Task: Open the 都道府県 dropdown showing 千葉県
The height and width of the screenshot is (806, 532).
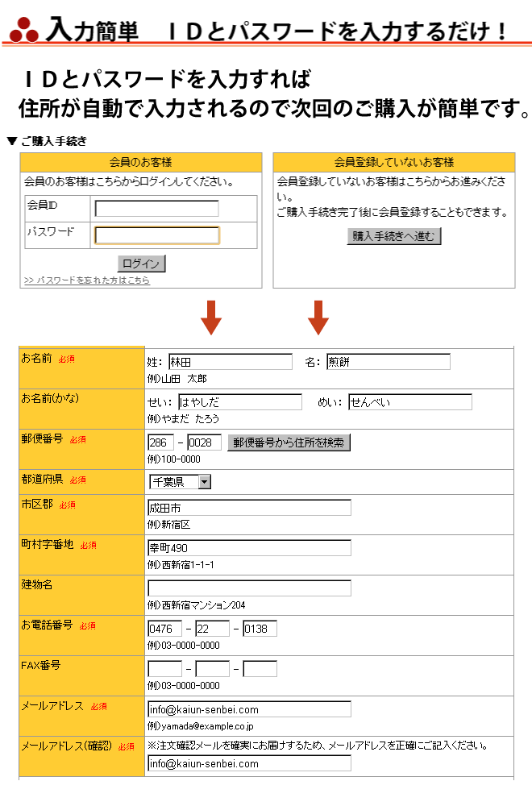Action: 180,482
